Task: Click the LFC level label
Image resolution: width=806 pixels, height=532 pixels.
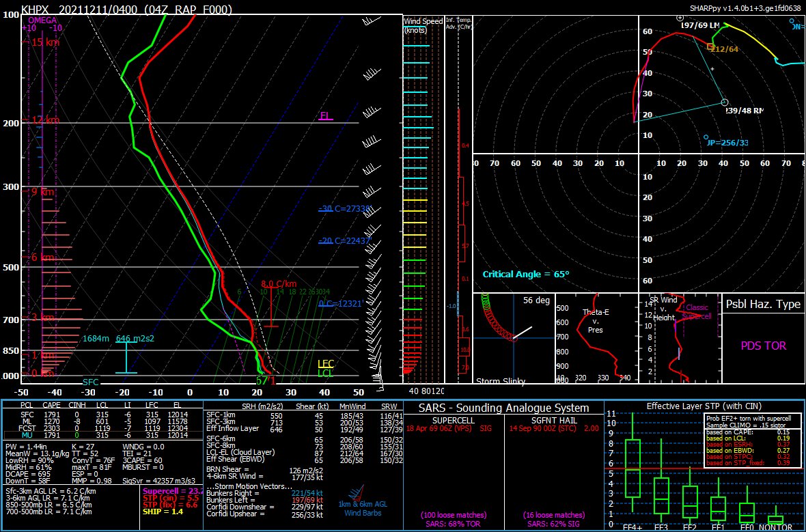Action: pyautogui.click(x=326, y=364)
